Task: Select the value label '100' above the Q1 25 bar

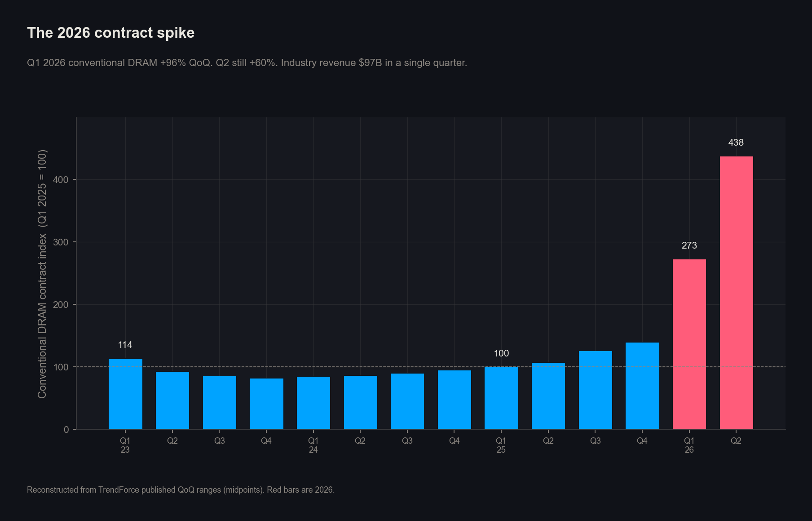Action: [x=501, y=353]
